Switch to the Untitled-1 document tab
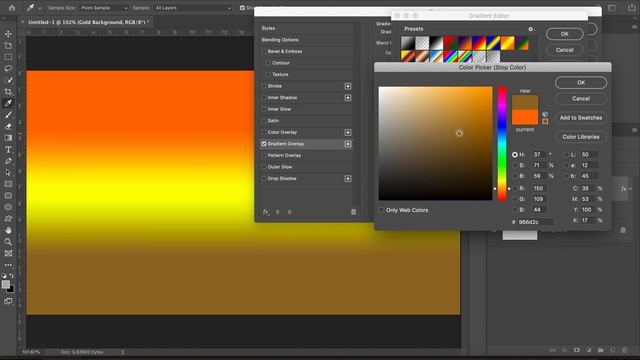This screenshot has height=360, width=640. coord(87,22)
